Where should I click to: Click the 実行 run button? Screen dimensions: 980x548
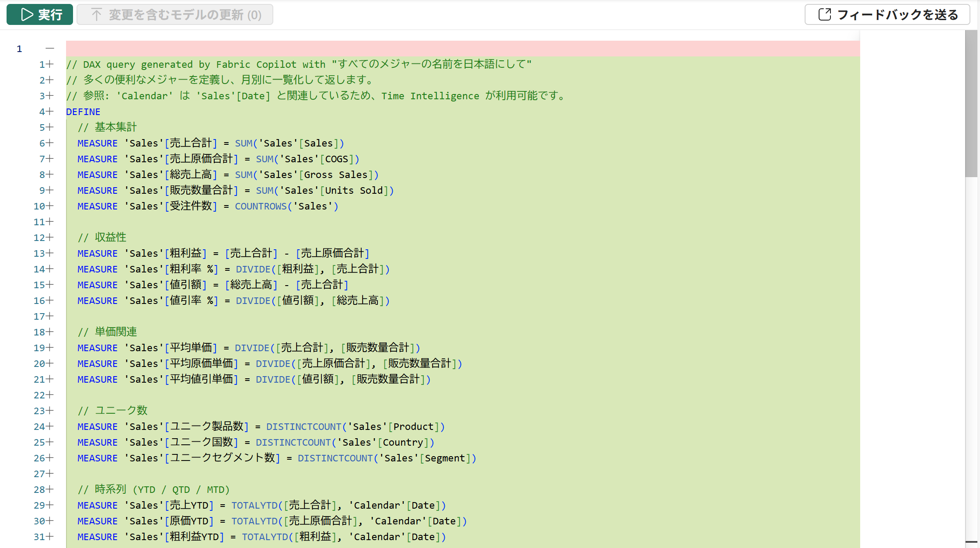tap(40, 14)
